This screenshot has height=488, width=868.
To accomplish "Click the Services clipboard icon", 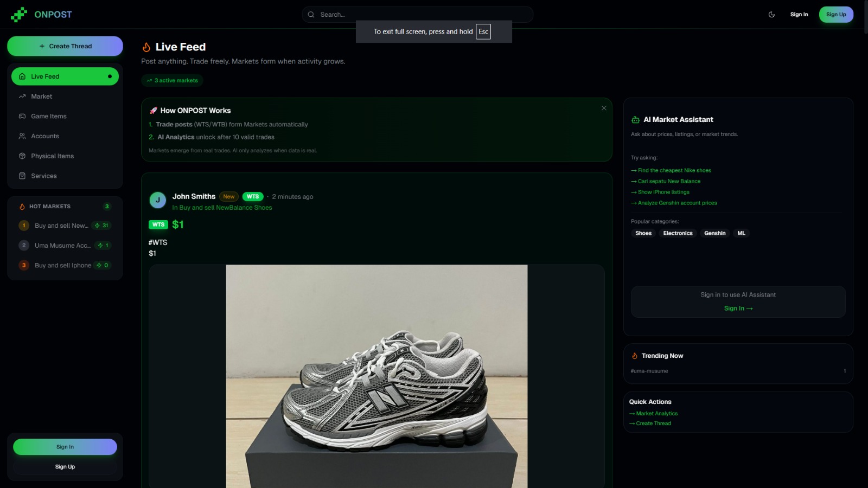I will click(22, 176).
